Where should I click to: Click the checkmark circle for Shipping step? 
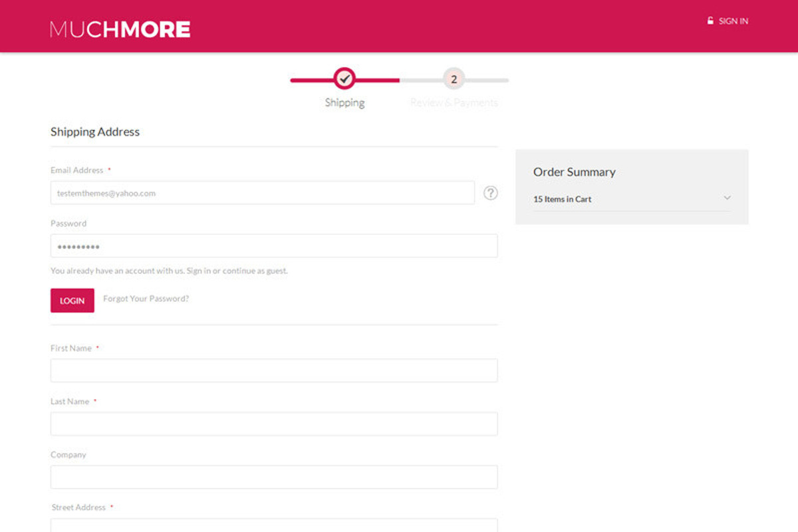pos(344,79)
